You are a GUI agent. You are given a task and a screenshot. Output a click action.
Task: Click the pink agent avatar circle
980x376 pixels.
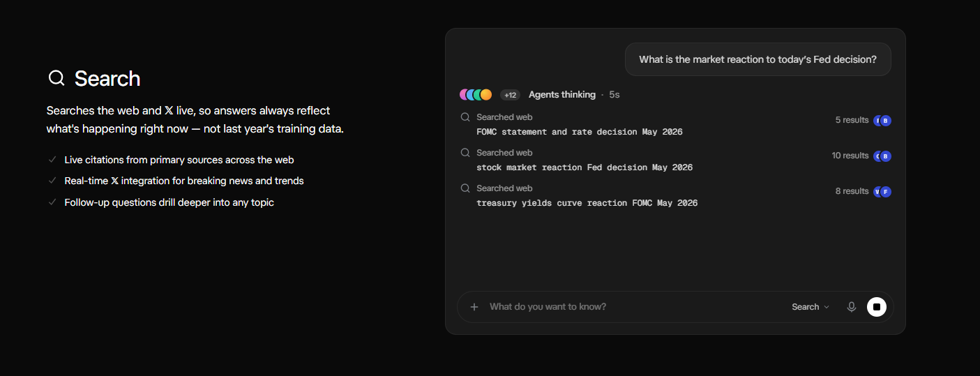pyautogui.click(x=465, y=95)
